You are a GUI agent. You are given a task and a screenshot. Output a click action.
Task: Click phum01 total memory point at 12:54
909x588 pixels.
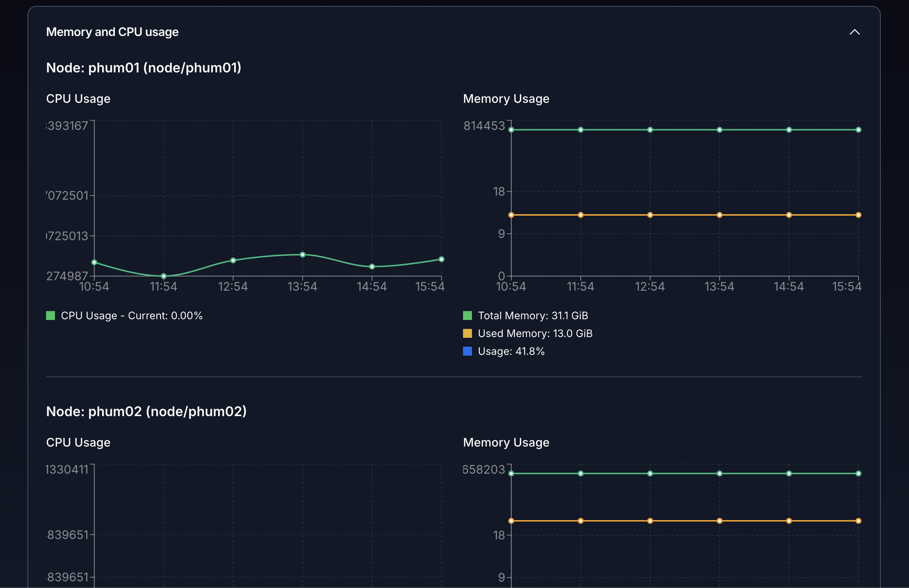coord(650,130)
